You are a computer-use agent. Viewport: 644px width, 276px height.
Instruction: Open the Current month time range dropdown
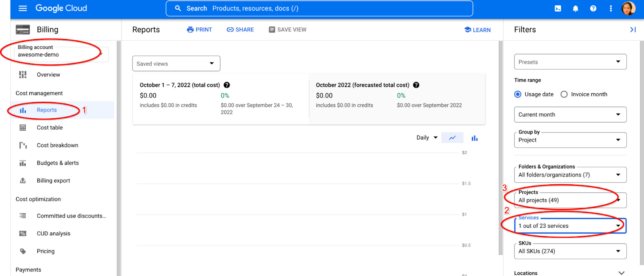[x=570, y=115]
